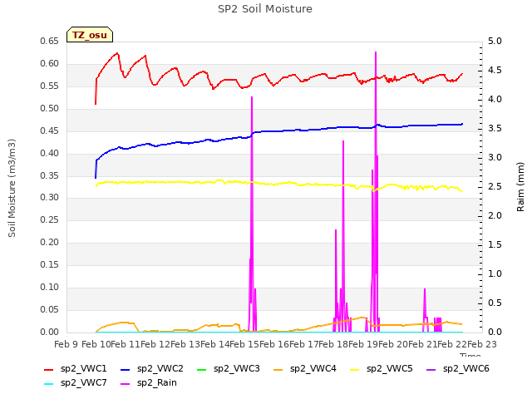Click the SP2 Soil Moisture chart title
Viewport: 532px width, 399px height.
click(x=265, y=9)
